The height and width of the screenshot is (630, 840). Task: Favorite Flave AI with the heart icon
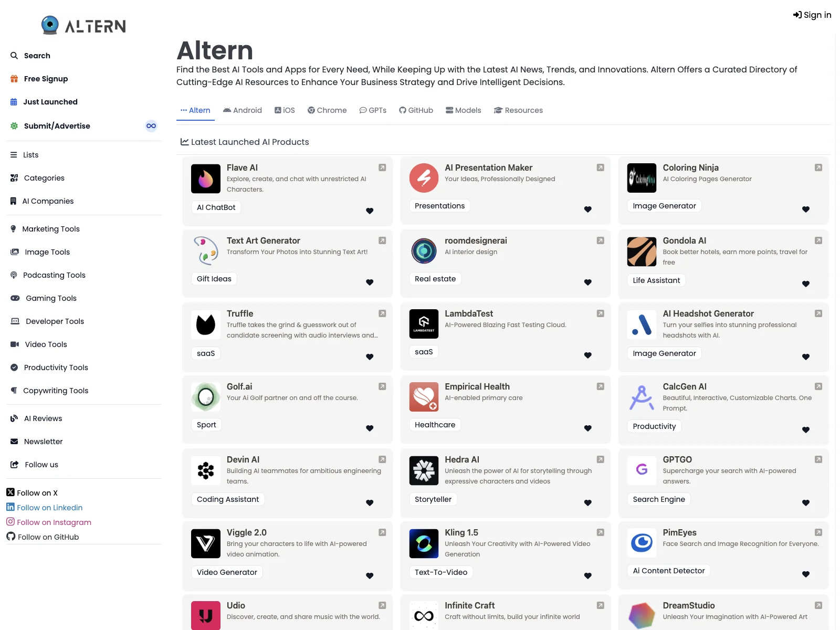[x=370, y=211]
